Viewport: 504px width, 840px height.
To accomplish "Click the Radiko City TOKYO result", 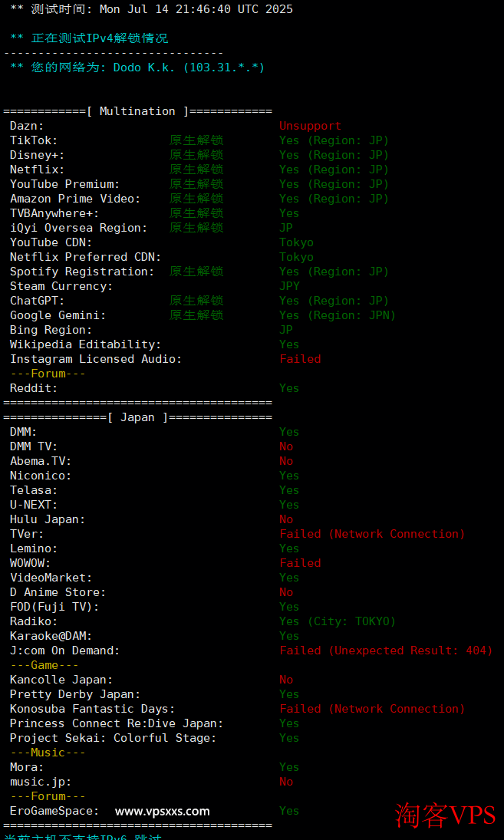I will (338, 621).
